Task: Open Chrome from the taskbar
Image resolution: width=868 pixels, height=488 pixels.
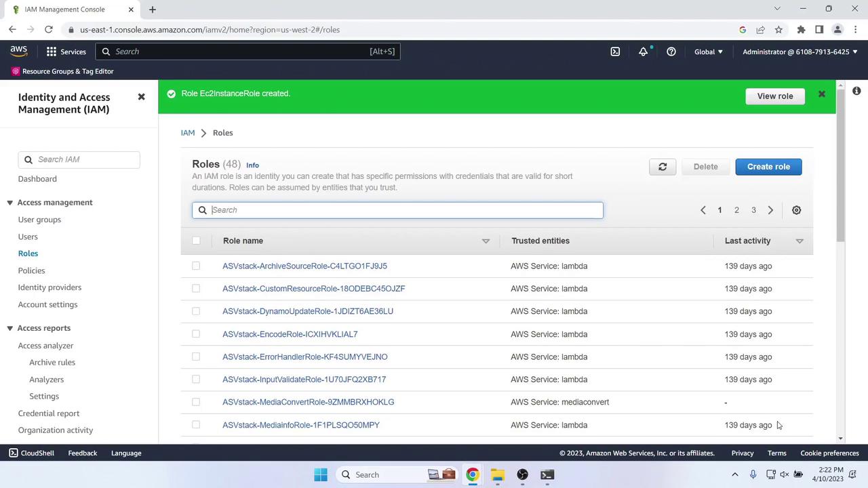Action: [473, 474]
